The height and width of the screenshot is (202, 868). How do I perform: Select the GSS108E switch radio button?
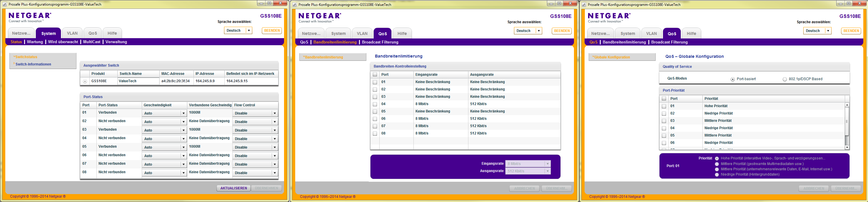(85, 81)
